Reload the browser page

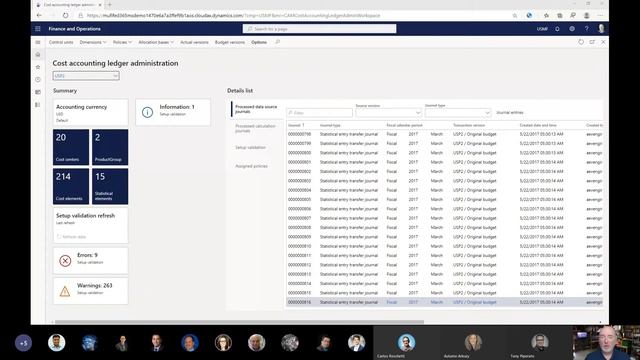tap(65, 16)
